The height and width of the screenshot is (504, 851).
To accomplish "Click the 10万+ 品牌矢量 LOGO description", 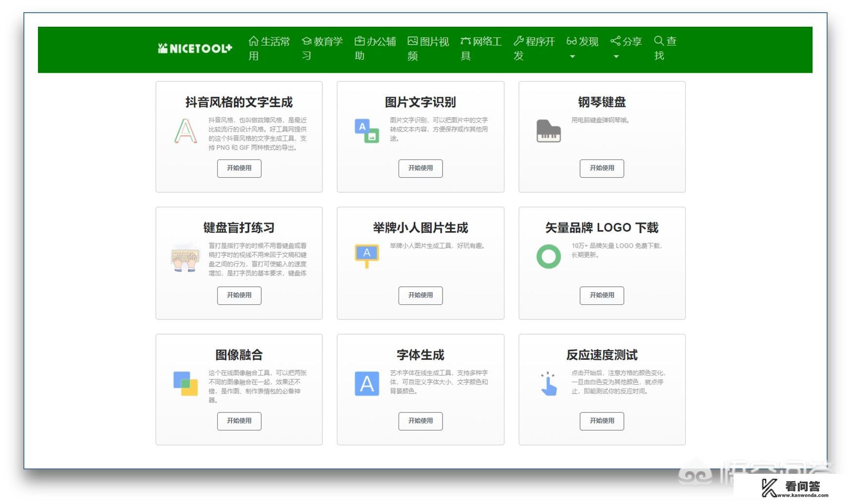I will [618, 250].
